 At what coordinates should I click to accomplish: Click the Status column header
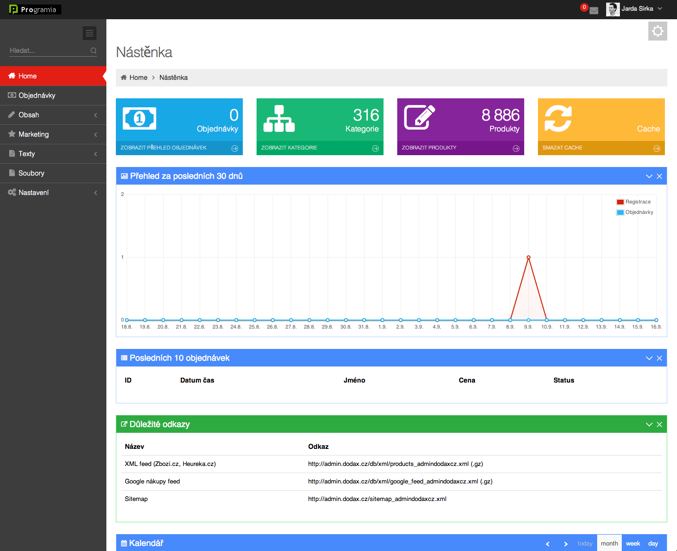[563, 380]
